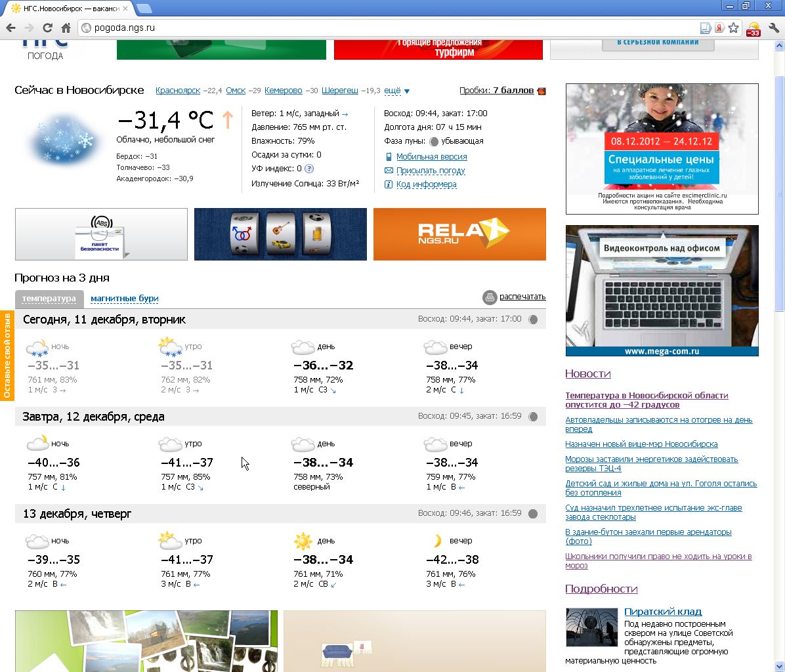785x672 pixels.
Task: Open the 'Мобильная версия' link
Action: point(431,157)
